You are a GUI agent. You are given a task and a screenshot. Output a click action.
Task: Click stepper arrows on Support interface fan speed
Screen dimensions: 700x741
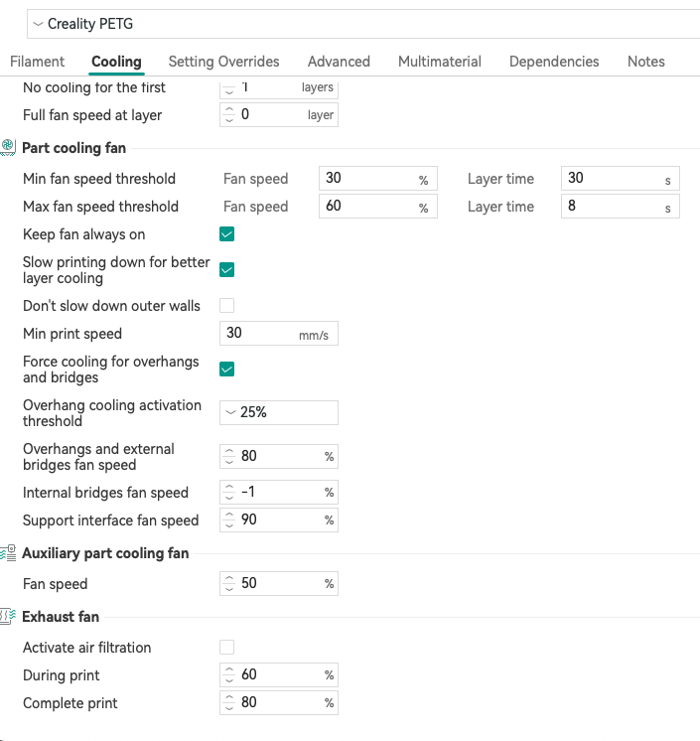pyautogui.click(x=229, y=520)
